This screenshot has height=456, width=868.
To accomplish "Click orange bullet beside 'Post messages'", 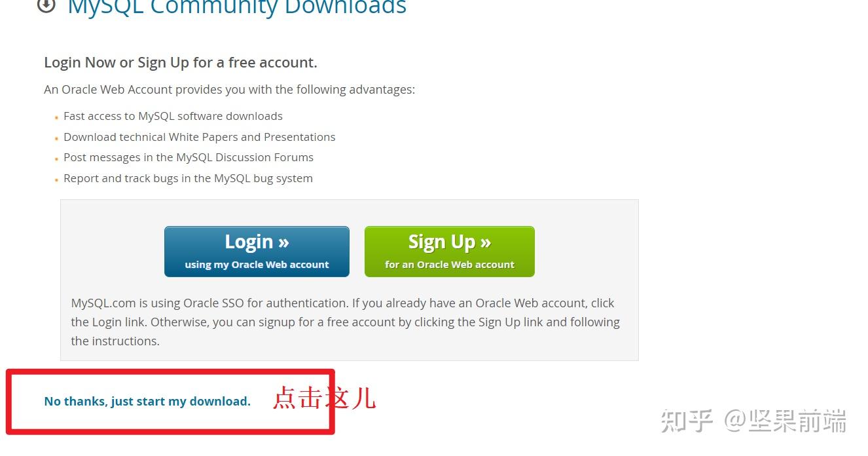I will pyautogui.click(x=57, y=159).
